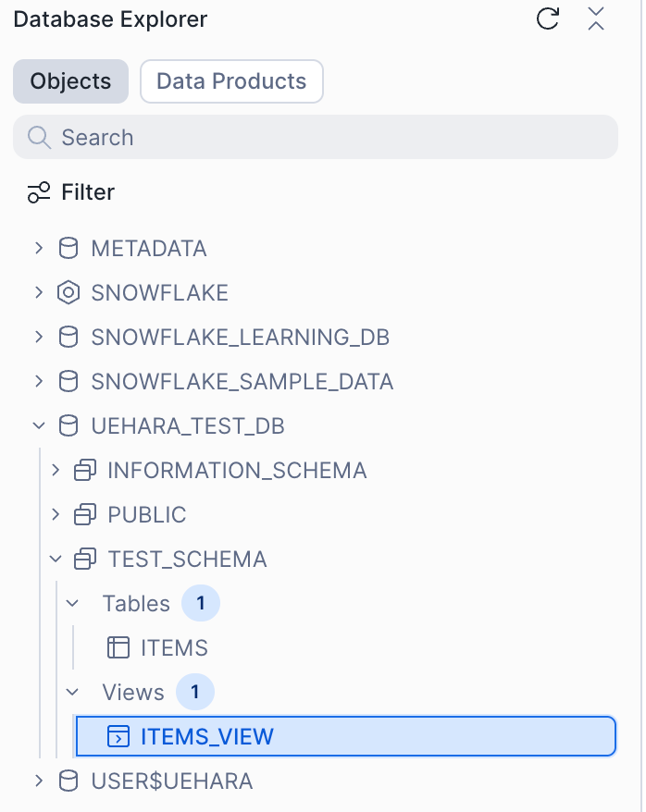This screenshot has width=646, height=812.
Task: Click the TEST_SCHEMA schema icon
Action: (85, 560)
